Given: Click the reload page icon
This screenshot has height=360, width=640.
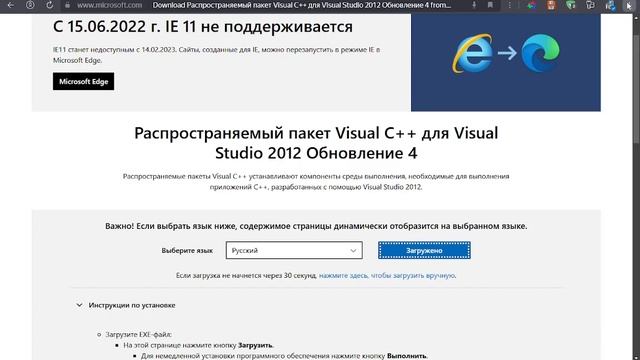Looking at the screenshot, I should coord(49,5).
